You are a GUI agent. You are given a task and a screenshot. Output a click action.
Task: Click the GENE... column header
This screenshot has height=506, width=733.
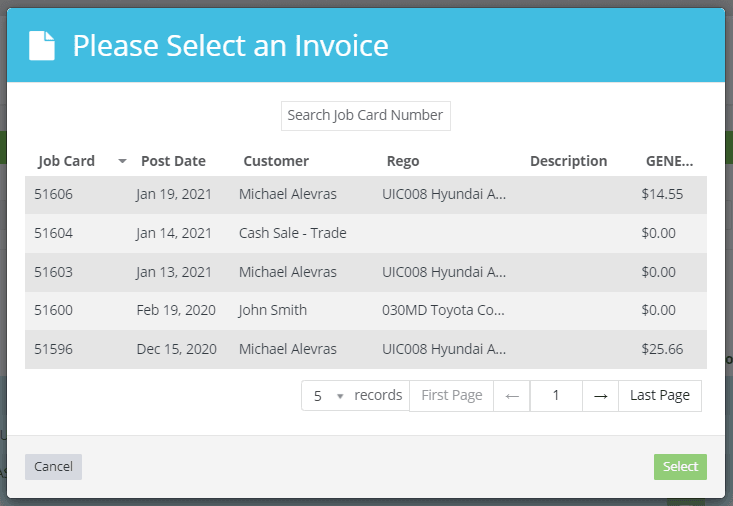[669, 161]
